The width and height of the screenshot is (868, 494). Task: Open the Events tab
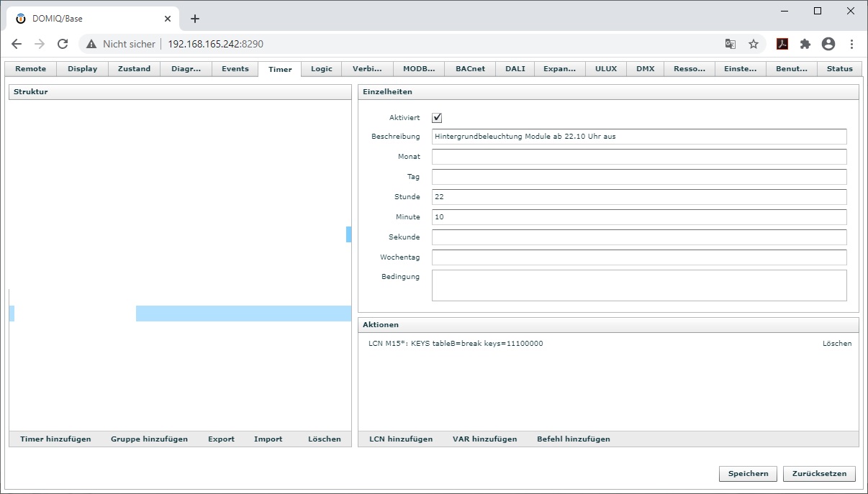pyautogui.click(x=235, y=69)
